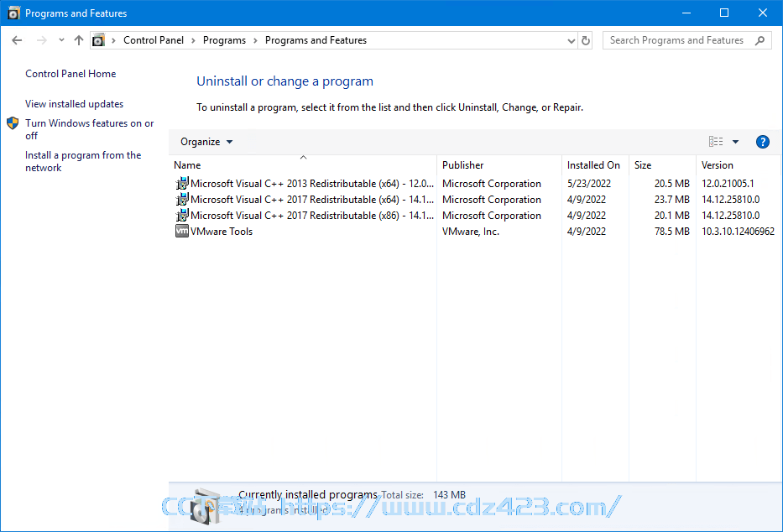Image resolution: width=783 pixels, height=532 pixels.
Task: Sort by the Name column header
Action: [303, 165]
